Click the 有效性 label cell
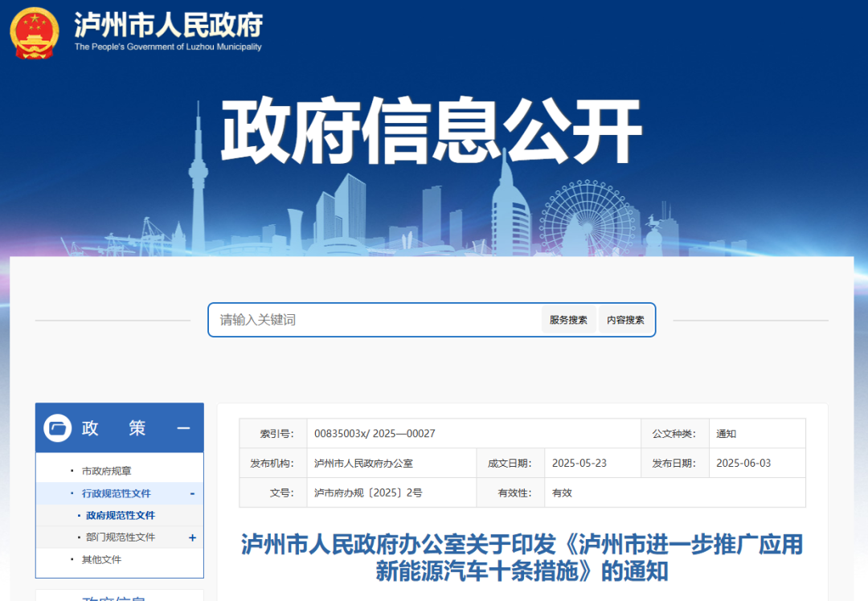 (x=511, y=493)
